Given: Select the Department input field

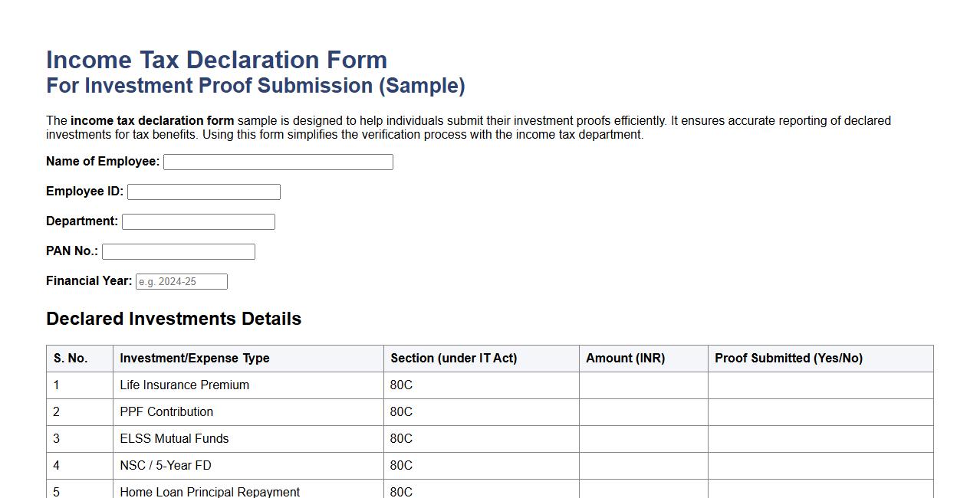Looking at the screenshot, I should click(x=198, y=221).
